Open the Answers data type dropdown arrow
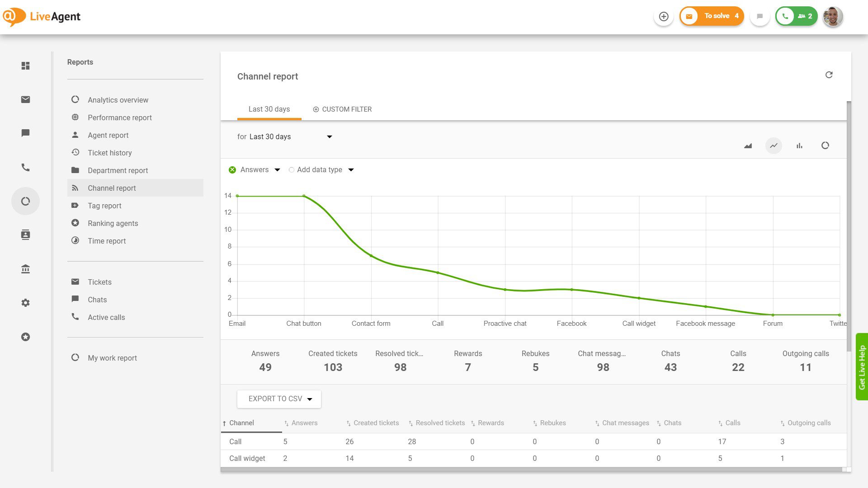868x488 pixels. tap(277, 169)
